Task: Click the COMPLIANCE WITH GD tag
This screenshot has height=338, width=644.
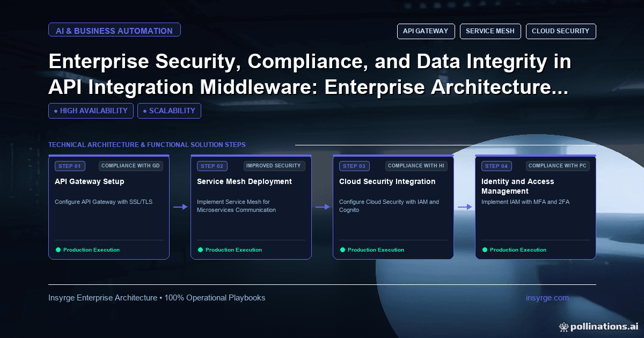Action: 131,166
